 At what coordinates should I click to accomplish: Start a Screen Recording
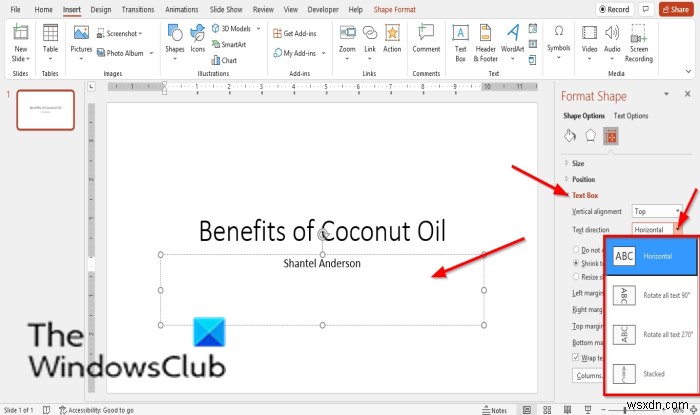click(x=638, y=43)
